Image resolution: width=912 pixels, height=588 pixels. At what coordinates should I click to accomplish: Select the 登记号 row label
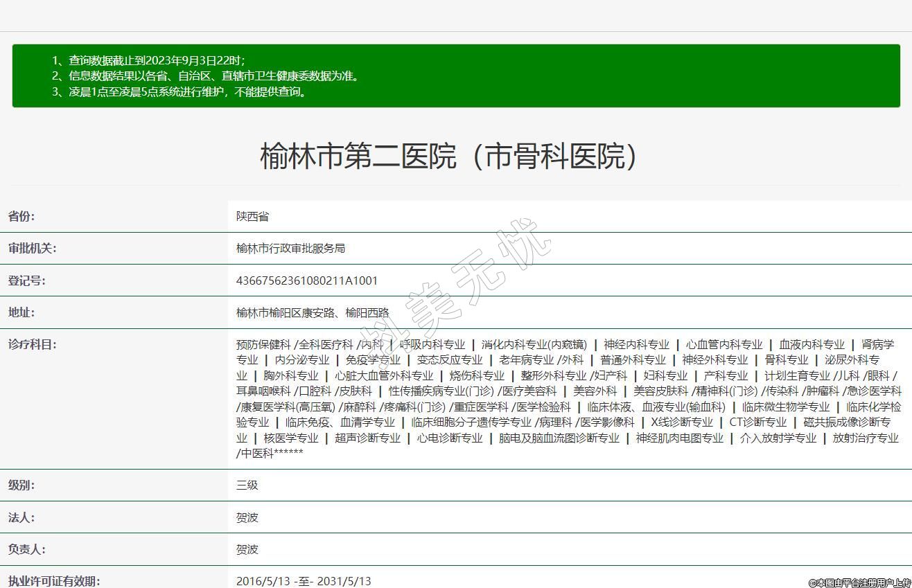tap(26, 280)
